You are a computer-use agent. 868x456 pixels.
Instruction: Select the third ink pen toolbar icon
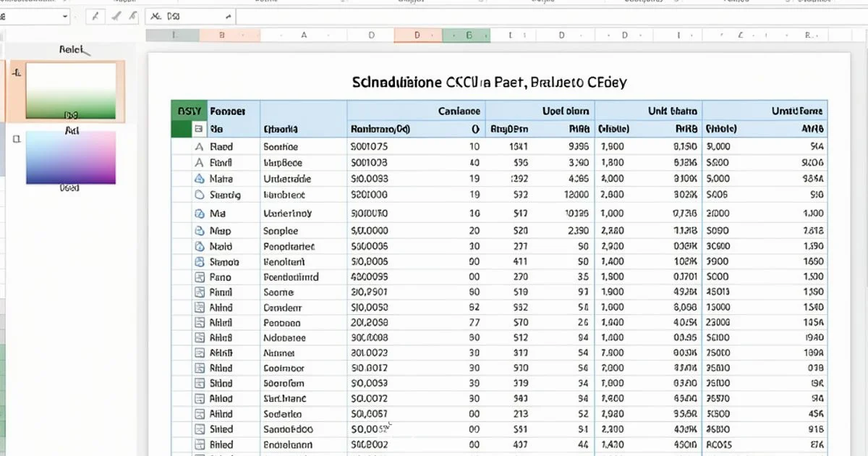click(x=132, y=16)
